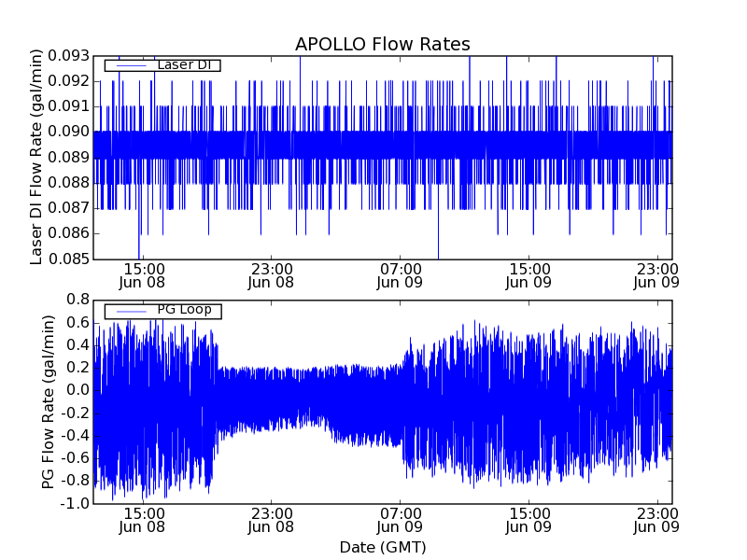Screen dimensions: 747x560
Task: Click the 0.092 y-axis tick label
Action: (68, 81)
